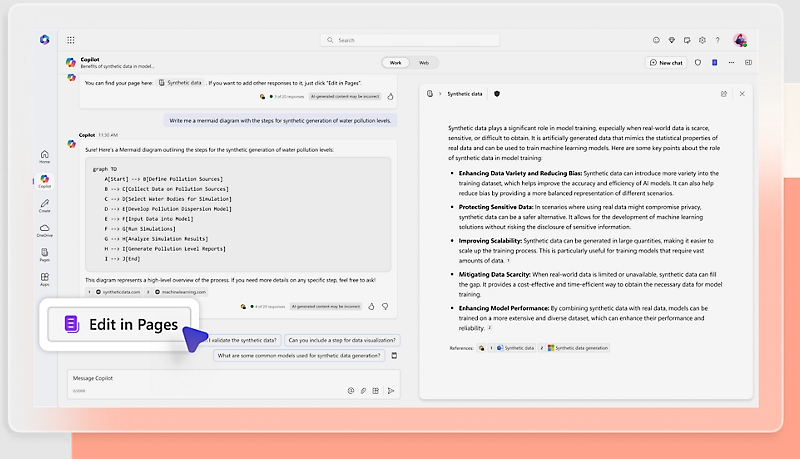Open the Help question mark
Screen dimensions: 800x459
[717, 40]
